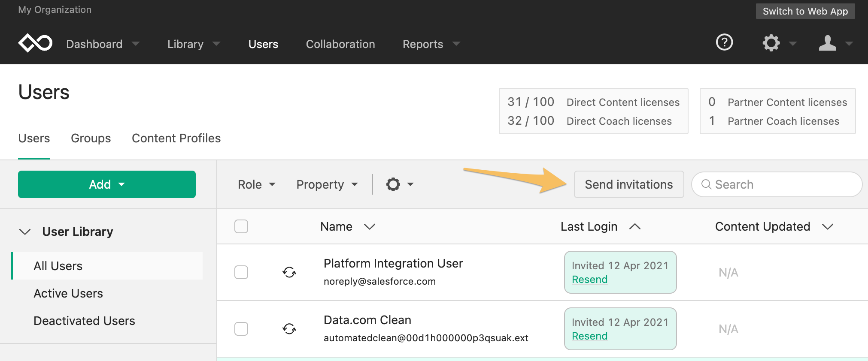Toggle the select-all checkbox in header
Image resolution: width=868 pixels, height=361 pixels.
pyautogui.click(x=241, y=226)
